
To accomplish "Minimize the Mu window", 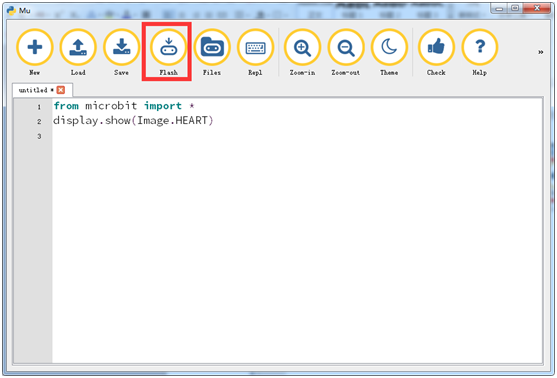I will [500, 8].
